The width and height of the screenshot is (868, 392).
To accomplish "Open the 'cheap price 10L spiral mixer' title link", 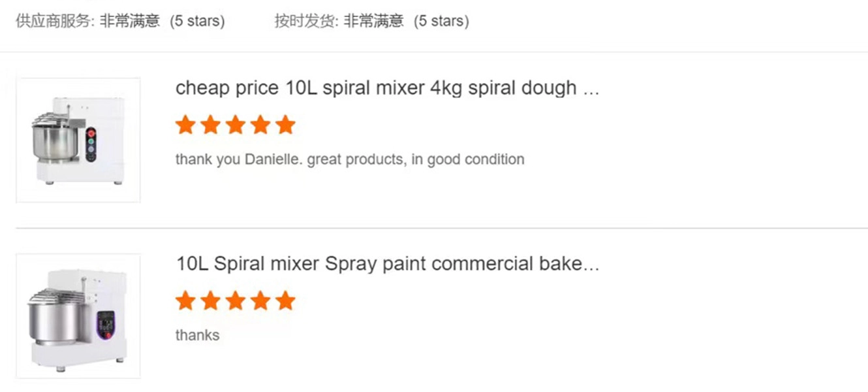I will [x=387, y=88].
